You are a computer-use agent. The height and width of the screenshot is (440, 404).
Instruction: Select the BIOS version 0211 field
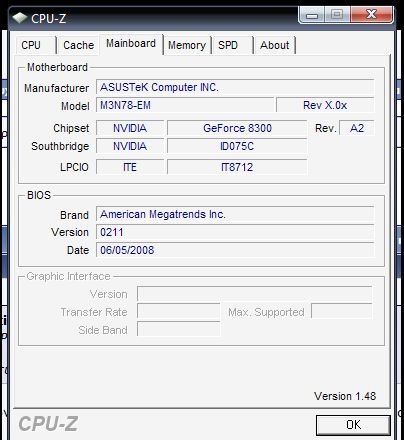(x=235, y=232)
